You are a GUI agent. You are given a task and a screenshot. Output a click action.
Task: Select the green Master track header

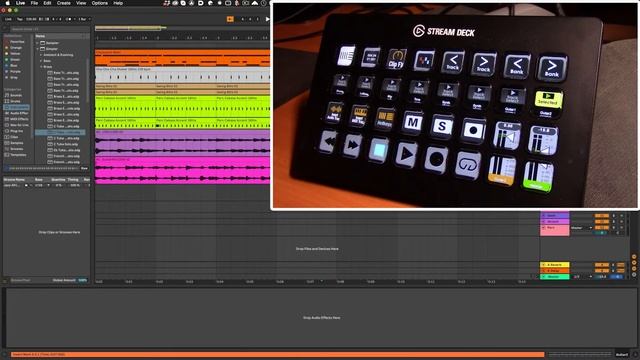(x=555, y=277)
